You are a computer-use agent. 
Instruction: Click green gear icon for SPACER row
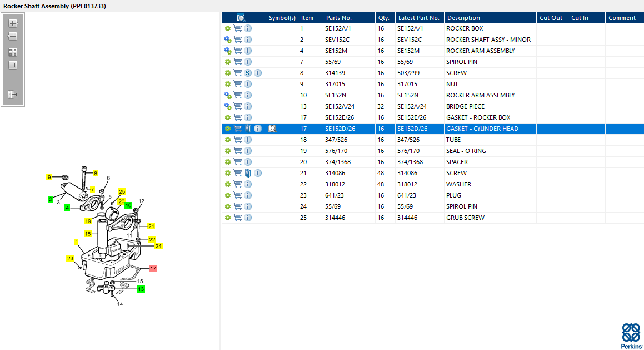(x=227, y=161)
